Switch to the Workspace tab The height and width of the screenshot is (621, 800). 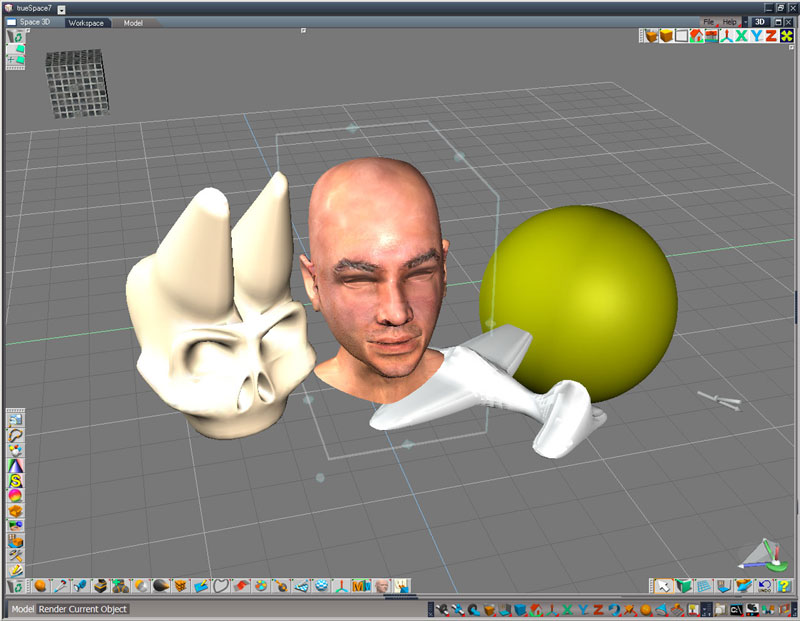click(86, 22)
